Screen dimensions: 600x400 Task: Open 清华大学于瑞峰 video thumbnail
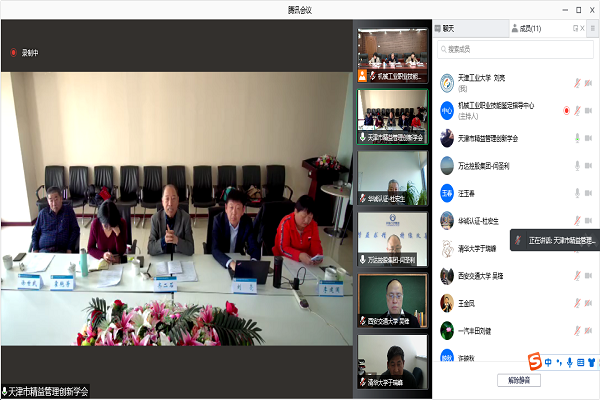click(x=392, y=362)
